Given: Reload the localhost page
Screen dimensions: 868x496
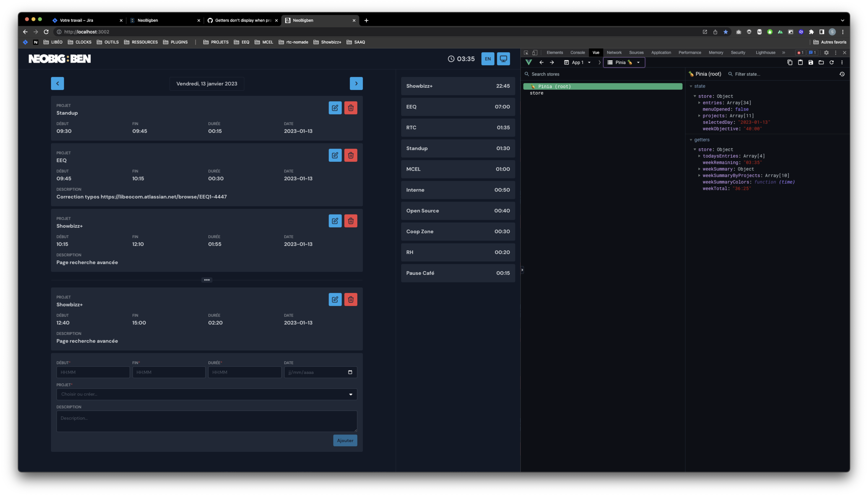Looking at the screenshot, I should [46, 32].
